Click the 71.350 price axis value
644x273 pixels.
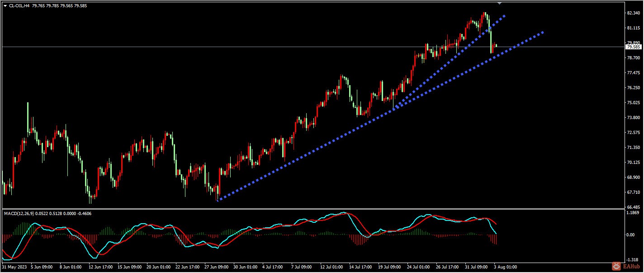click(633, 148)
